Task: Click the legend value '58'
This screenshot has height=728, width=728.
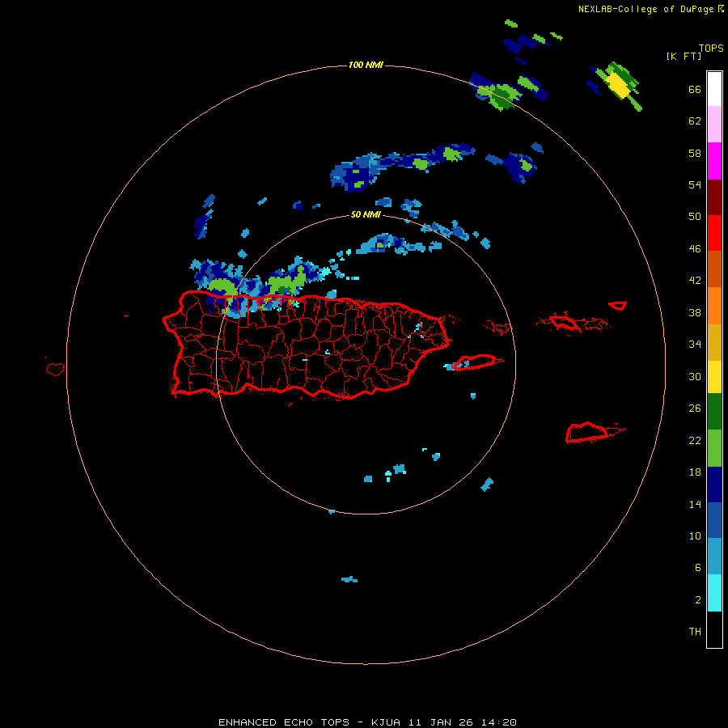Action: point(695,153)
